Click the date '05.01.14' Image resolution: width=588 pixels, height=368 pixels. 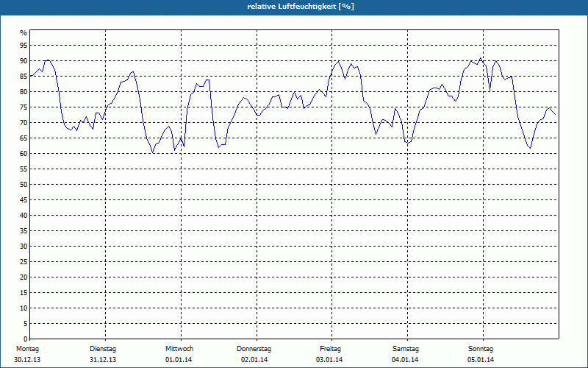point(481,360)
